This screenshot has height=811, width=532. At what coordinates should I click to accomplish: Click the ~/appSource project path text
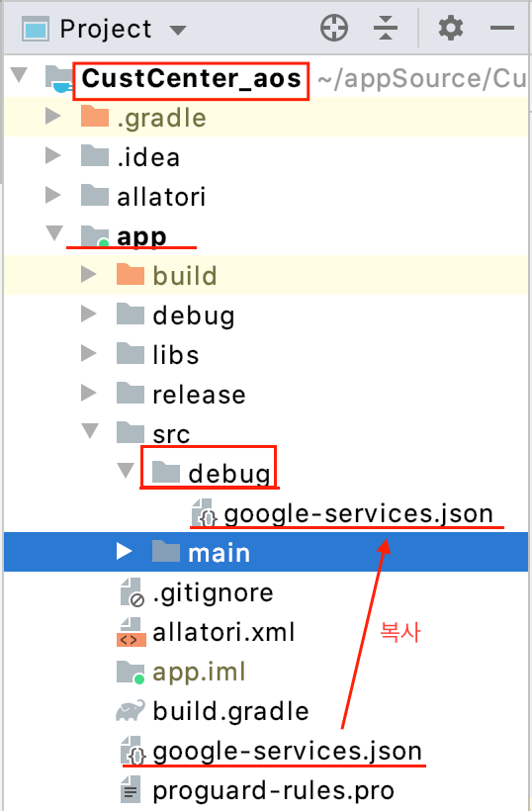pos(421,78)
